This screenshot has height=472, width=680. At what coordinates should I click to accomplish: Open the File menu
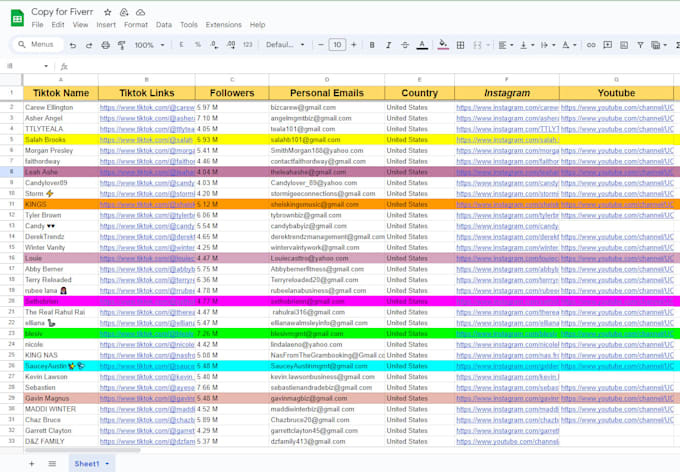coord(37,25)
